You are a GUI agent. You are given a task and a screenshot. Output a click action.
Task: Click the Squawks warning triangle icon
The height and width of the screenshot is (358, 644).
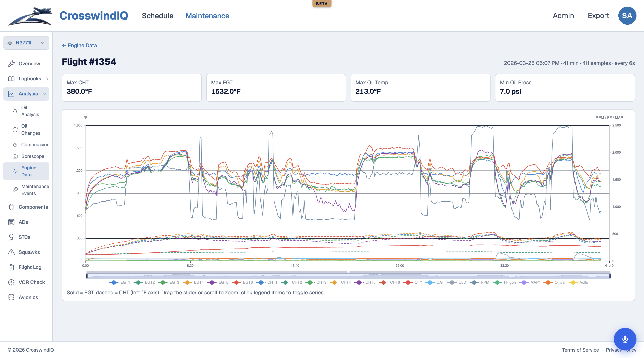[11, 252]
